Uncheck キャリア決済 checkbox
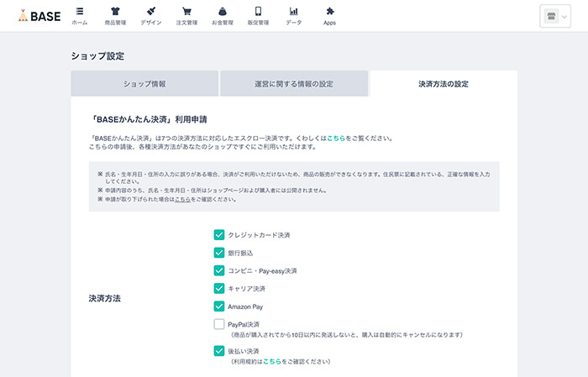The image size is (588, 377). pyautogui.click(x=219, y=288)
